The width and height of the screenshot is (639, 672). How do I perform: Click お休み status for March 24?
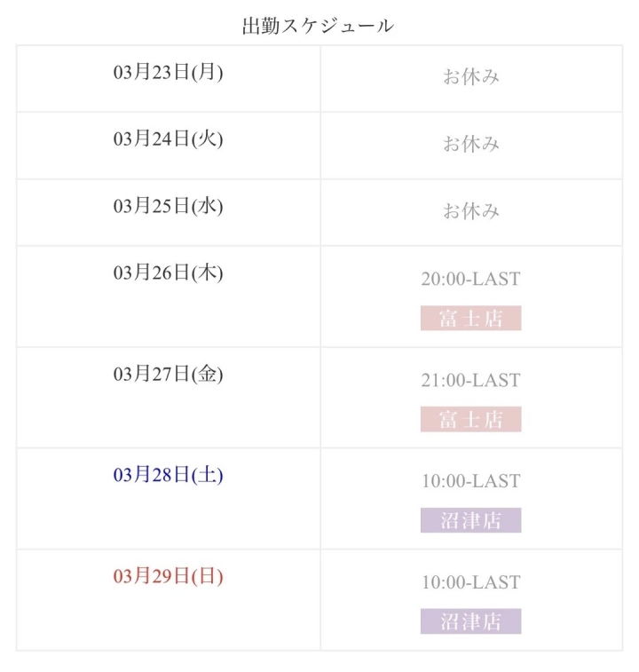click(470, 144)
